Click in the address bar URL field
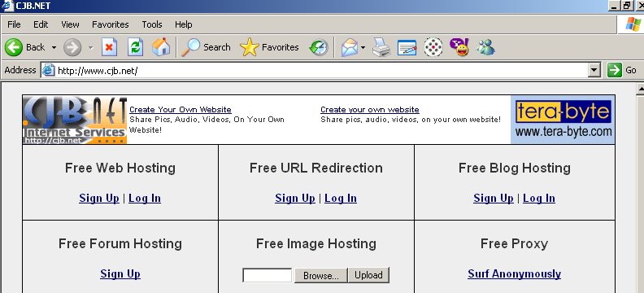Viewport: 644px width, 293px height. coord(321,71)
